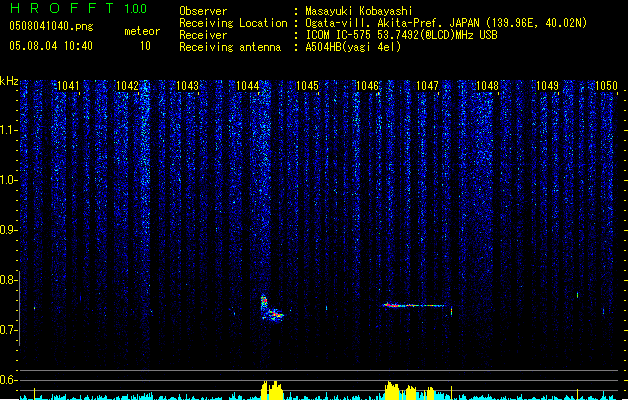Click the 1.1 kHz axis label
This screenshot has width=629, height=400.
(8, 130)
